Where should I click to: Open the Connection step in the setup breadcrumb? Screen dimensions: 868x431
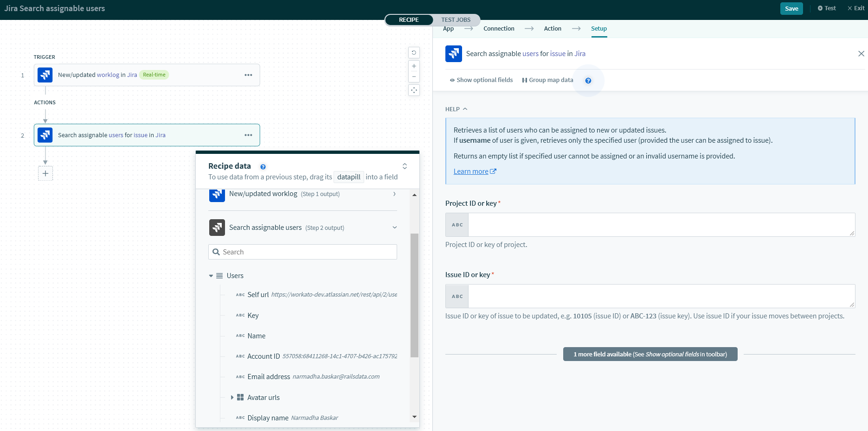tap(499, 28)
